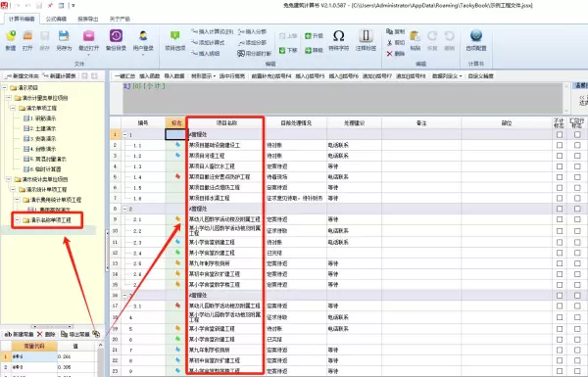Collapse the 演示统计类单位项目 tree node
588x377 pixels.
click(x=9, y=179)
